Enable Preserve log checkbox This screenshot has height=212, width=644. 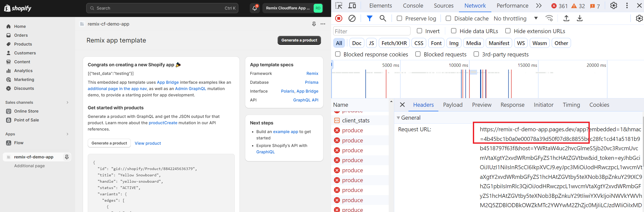coord(399,18)
